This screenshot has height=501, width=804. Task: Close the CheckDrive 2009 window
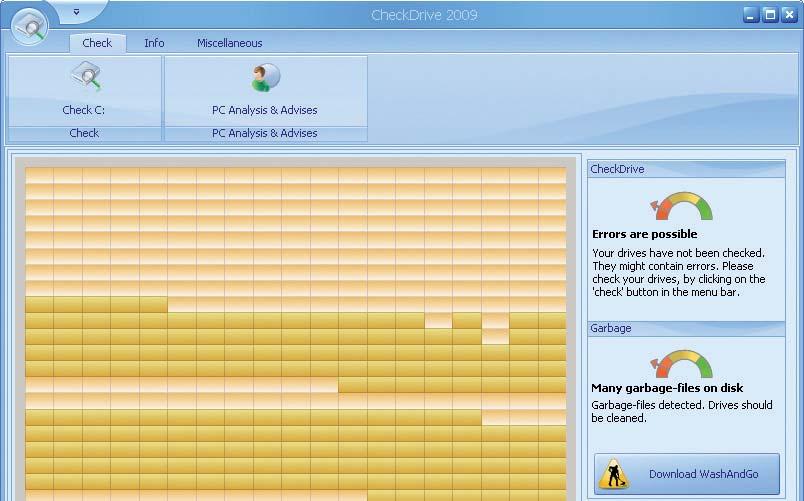pyautogui.click(x=789, y=15)
